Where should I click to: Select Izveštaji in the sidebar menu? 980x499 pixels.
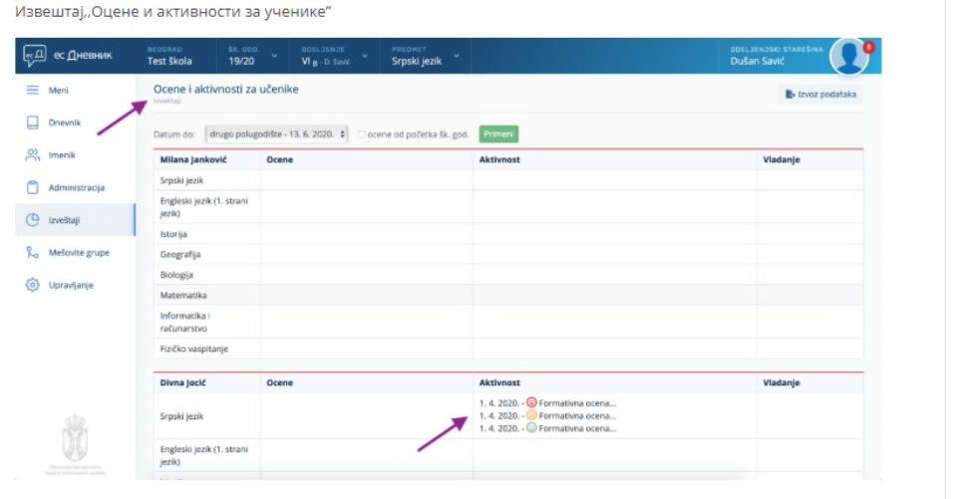(x=62, y=220)
